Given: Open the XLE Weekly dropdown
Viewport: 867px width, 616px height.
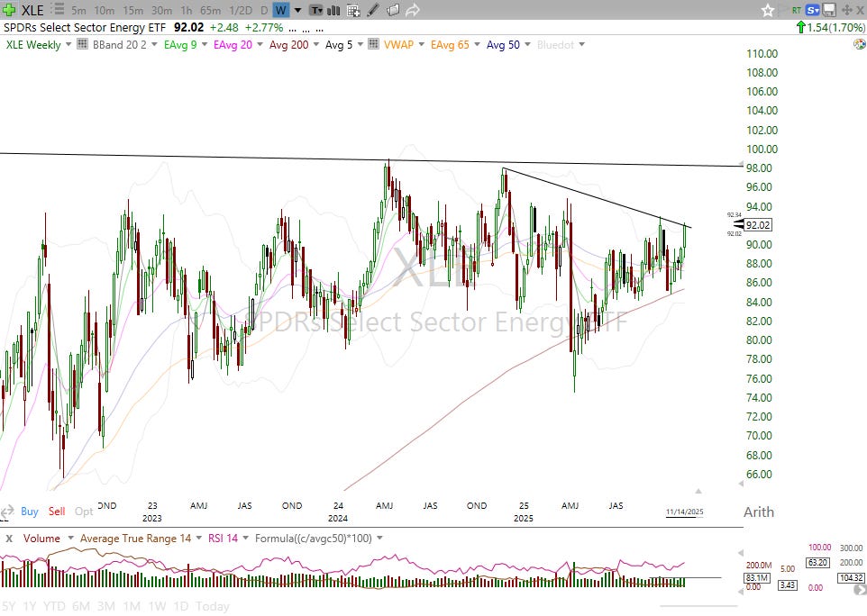Looking at the screenshot, I should coord(68,44).
